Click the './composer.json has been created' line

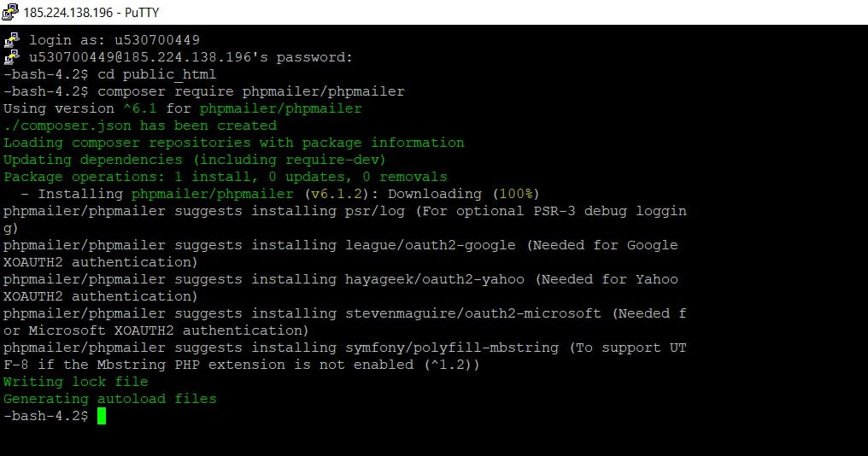(140, 126)
